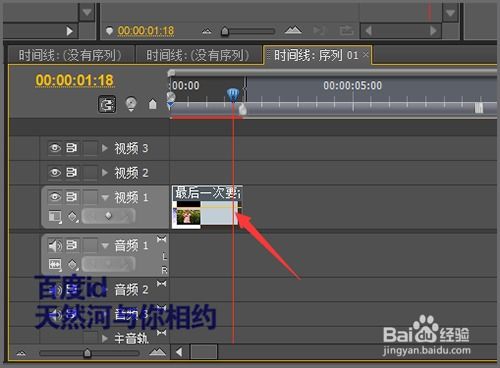The image size is (500, 368).
Task: Click Video 1 set display style icon
Action: point(55,216)
